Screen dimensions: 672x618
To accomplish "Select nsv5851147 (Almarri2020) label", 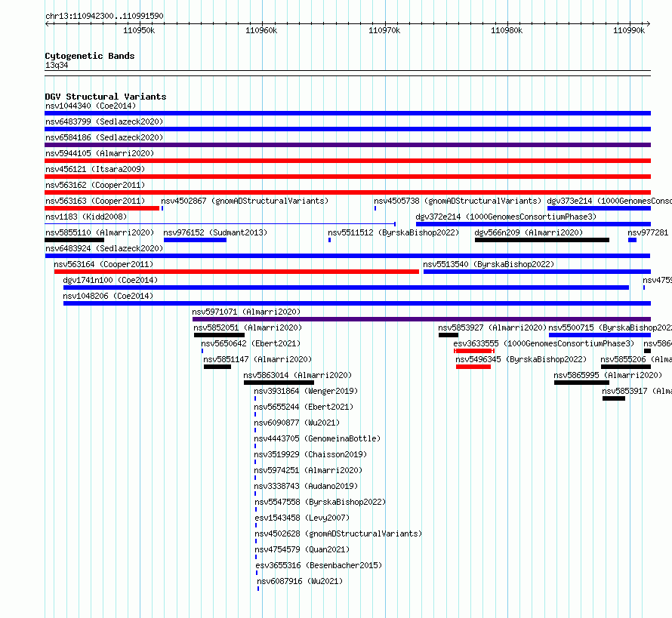I will coord(257,359).
